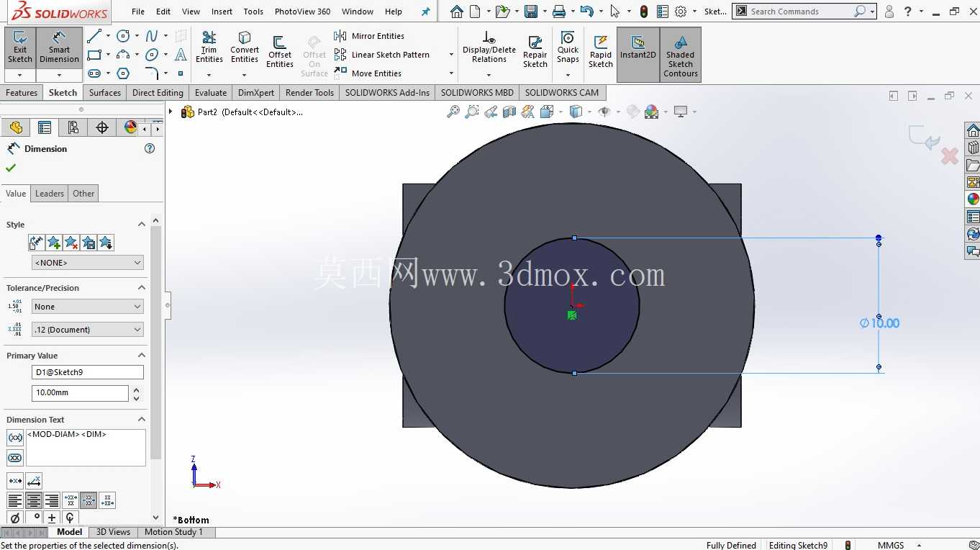Select the Ellipse sketch tool
Image resolution: width=980 pixels, height=550 pixels.
pos(152,55)
